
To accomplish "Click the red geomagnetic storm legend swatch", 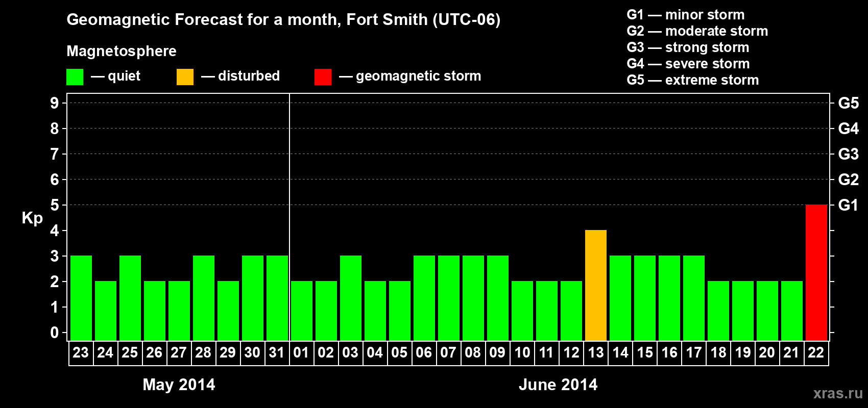I will [323, 77].
